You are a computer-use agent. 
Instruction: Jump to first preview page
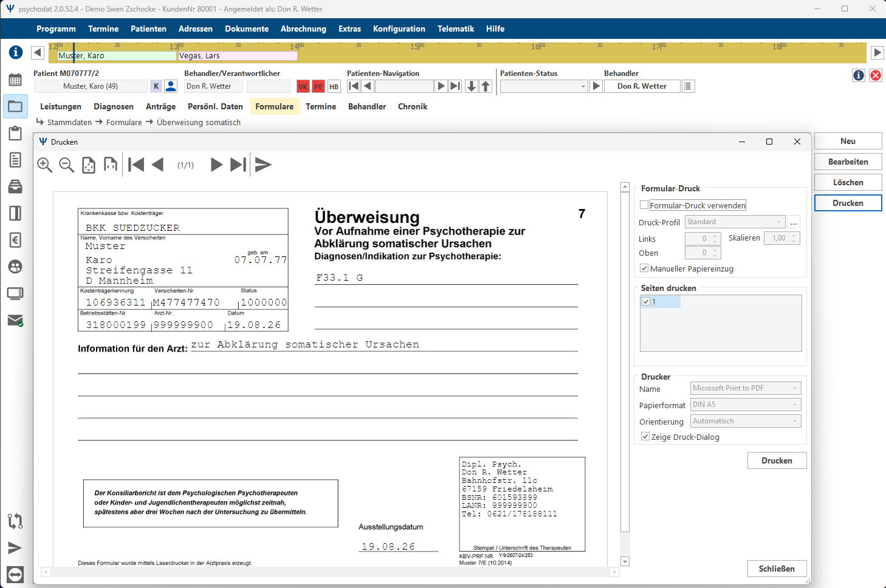136,165
